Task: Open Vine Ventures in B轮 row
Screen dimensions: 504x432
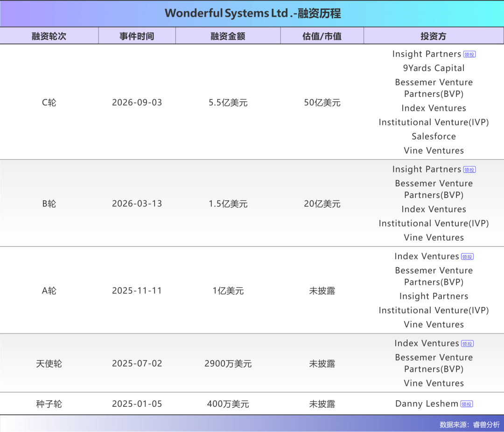Action: [x=434, y=237]
